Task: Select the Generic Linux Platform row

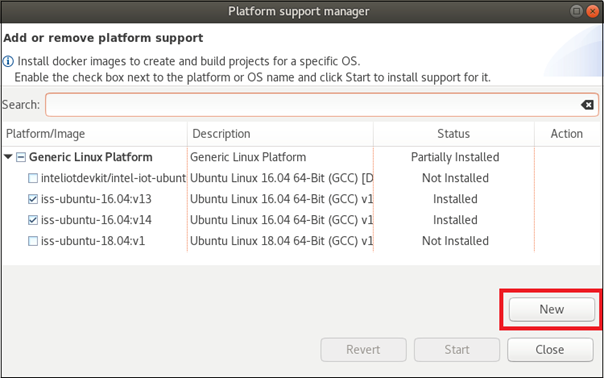Action: (x=301, y=157)
